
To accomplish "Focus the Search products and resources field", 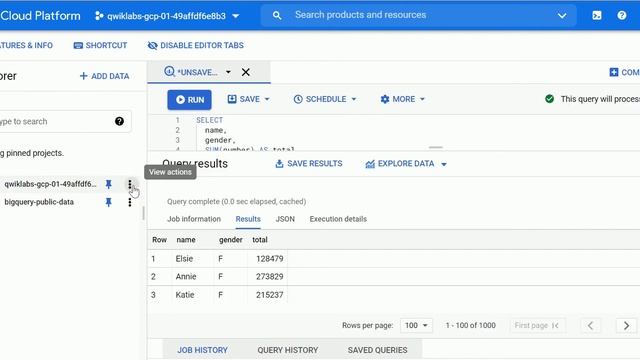I will (418, 15).
